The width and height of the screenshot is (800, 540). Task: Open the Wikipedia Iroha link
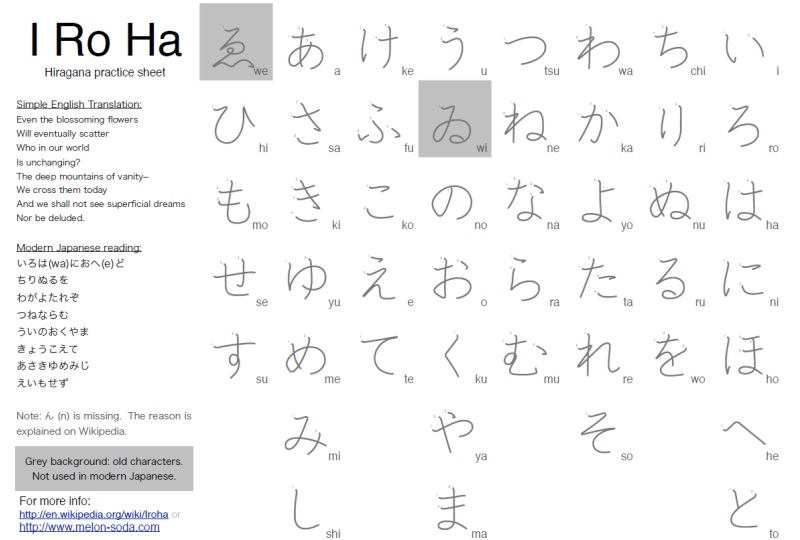click(x=92, y=514)
